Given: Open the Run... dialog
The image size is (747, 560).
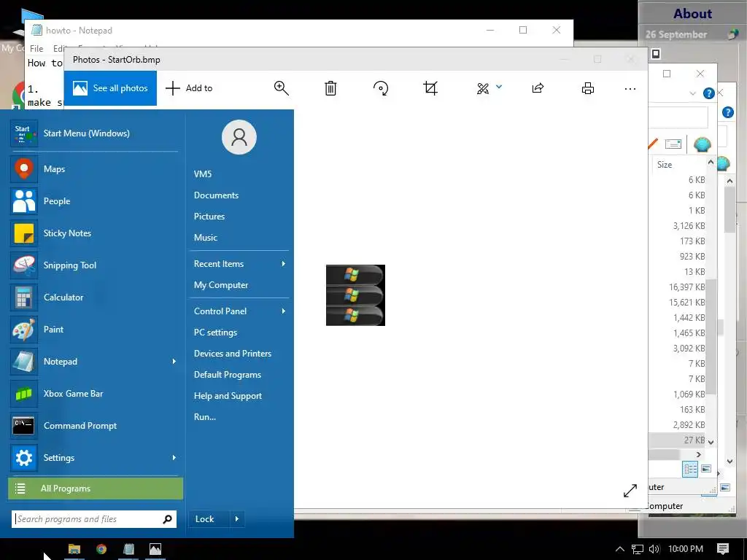Looking at the screenshot, I should point(205,416).
